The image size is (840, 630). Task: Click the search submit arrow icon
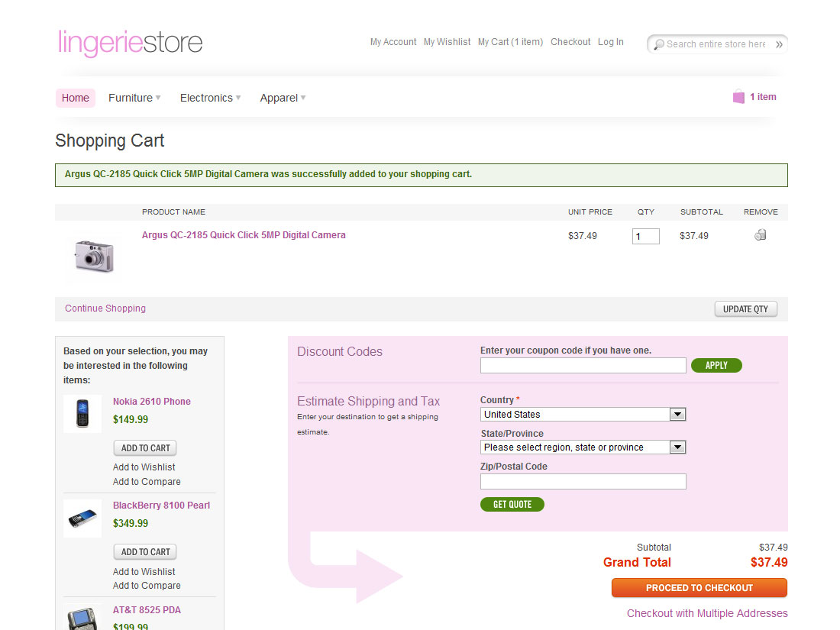point(779,44)
